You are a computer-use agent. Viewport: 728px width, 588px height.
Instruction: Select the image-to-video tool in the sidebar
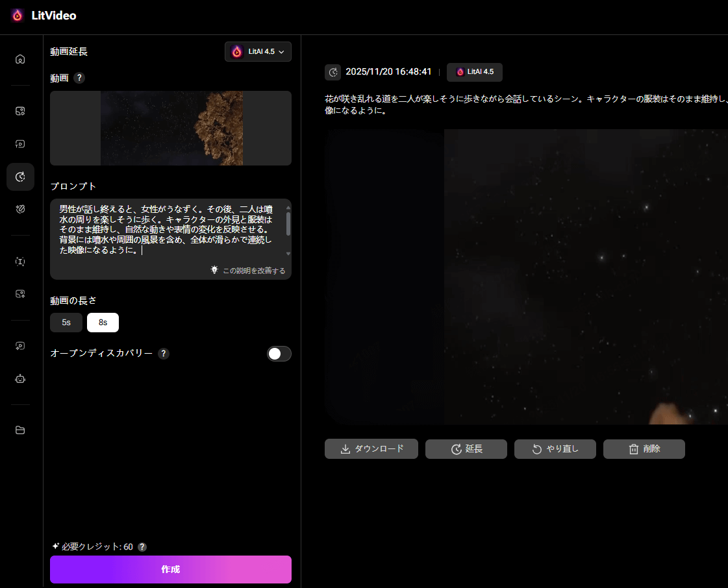tap(20, 110)
